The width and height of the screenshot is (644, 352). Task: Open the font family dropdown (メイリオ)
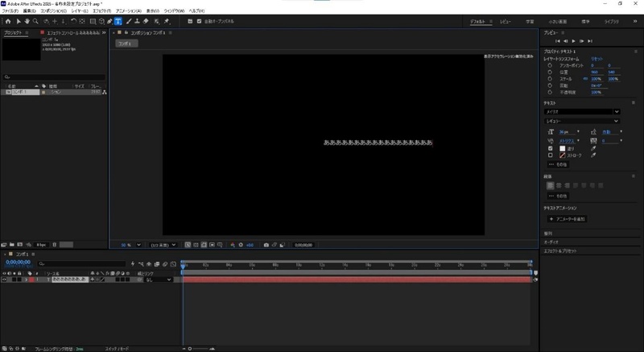[x=582, y=112]
